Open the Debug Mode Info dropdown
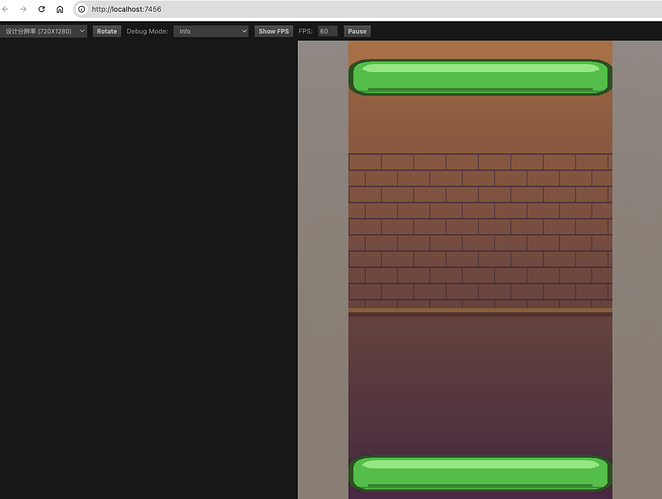Screen dimensions: 662x499 click(x=211, y=31)
